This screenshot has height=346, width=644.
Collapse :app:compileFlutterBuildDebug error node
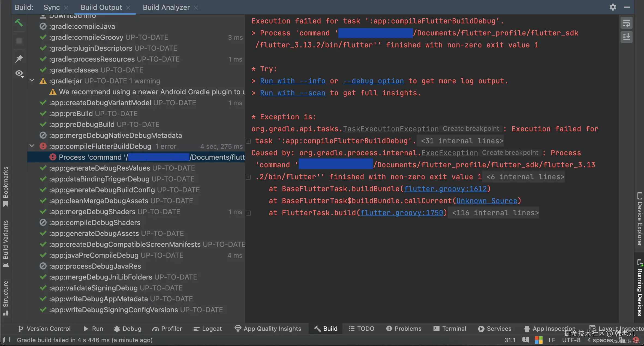(x=32, y=146)
